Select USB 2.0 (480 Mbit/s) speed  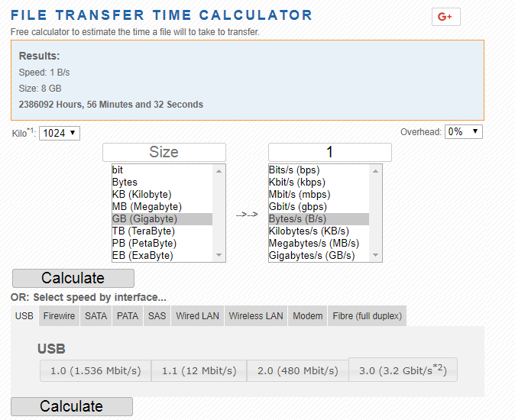click(x=297, y=371)
